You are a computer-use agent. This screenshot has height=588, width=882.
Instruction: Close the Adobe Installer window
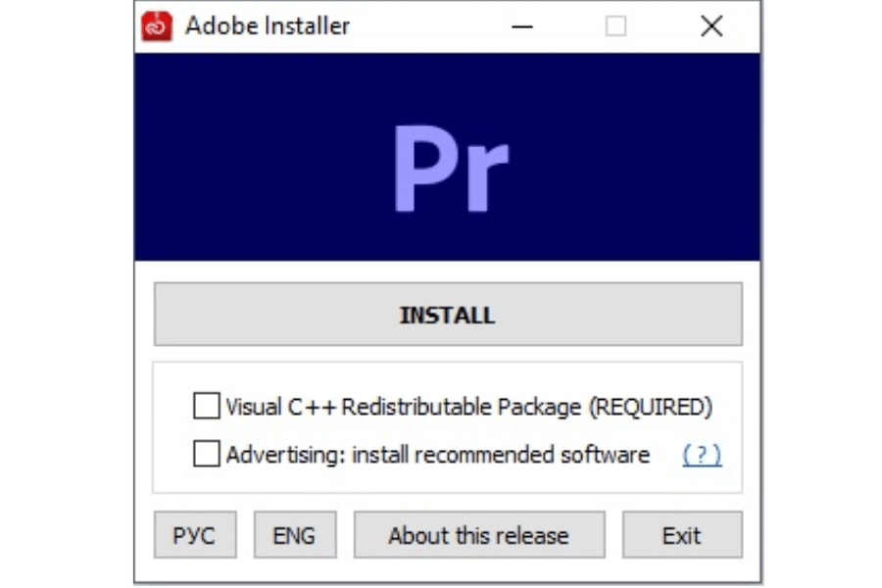pyautogui.click(x=711, y=26)
